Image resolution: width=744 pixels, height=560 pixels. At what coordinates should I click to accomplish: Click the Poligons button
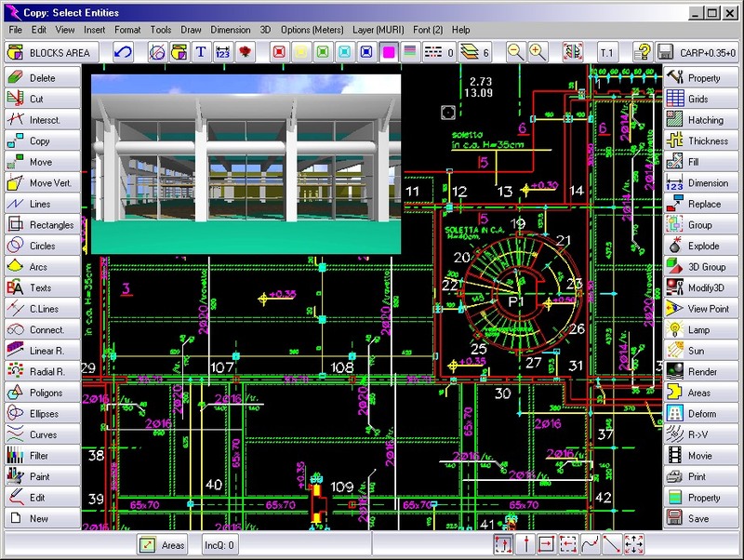(42, 393)
